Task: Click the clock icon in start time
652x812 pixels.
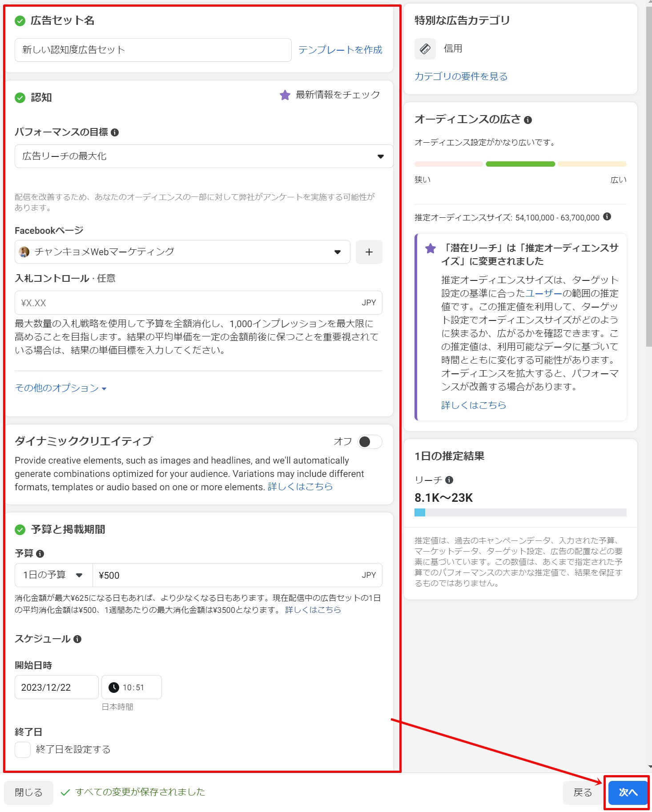Action: [114, 688]
